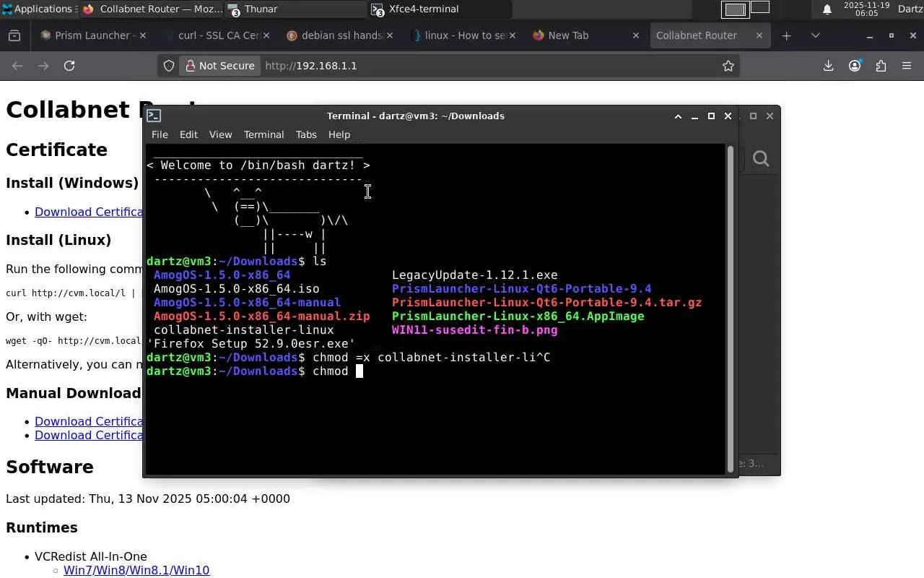Open the Dartz user menu in panel
The height and width of the screenshot is (578, 924).
point(910,9)
